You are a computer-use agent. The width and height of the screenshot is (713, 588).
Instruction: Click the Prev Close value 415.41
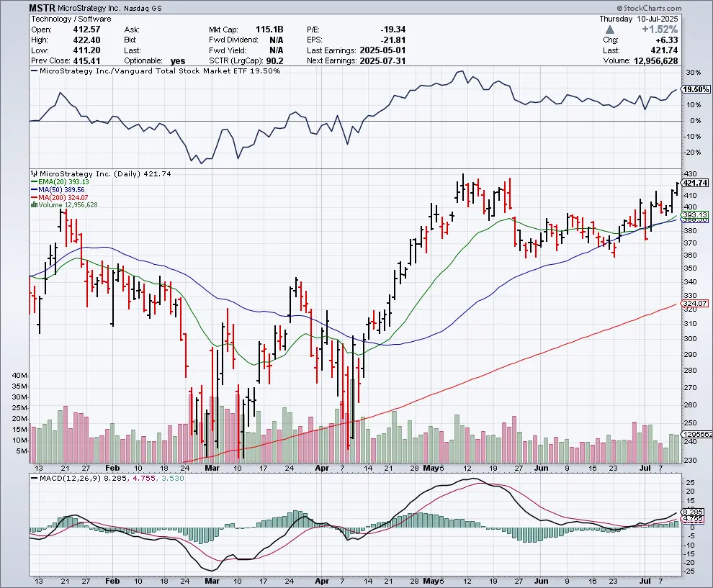[86, 61]
